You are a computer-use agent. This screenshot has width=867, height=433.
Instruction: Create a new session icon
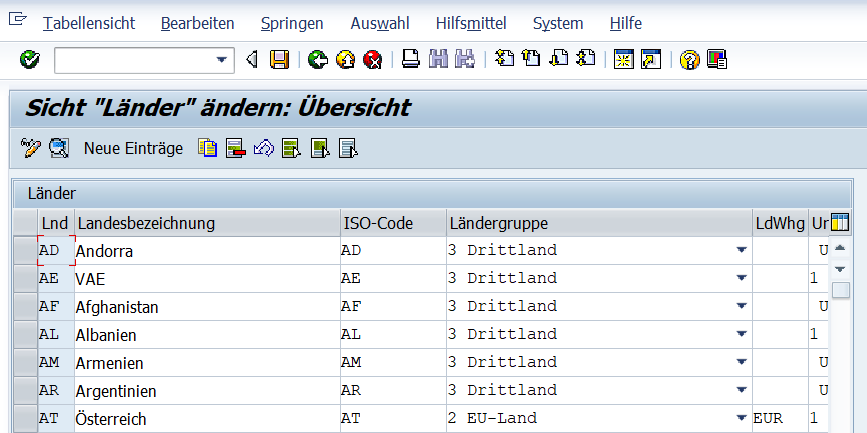tap(624, 59)
